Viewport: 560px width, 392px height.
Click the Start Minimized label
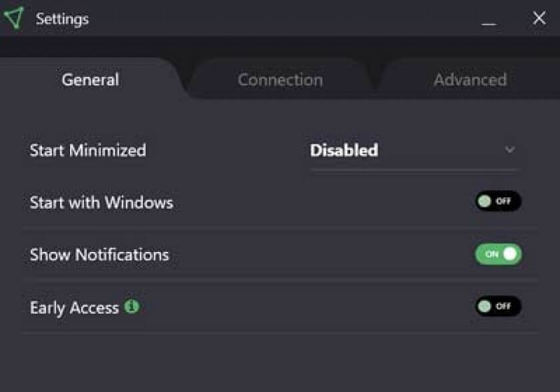coord(88,150)
